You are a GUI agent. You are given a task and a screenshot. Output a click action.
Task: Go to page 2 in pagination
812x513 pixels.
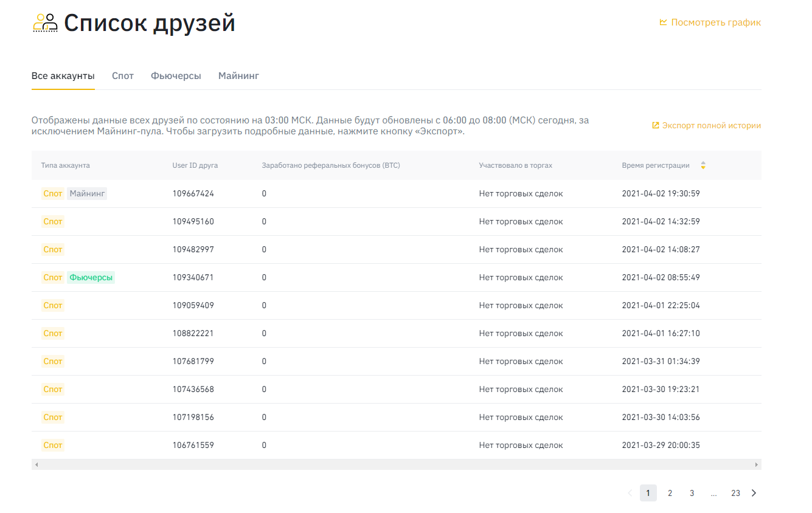[670, 493]
